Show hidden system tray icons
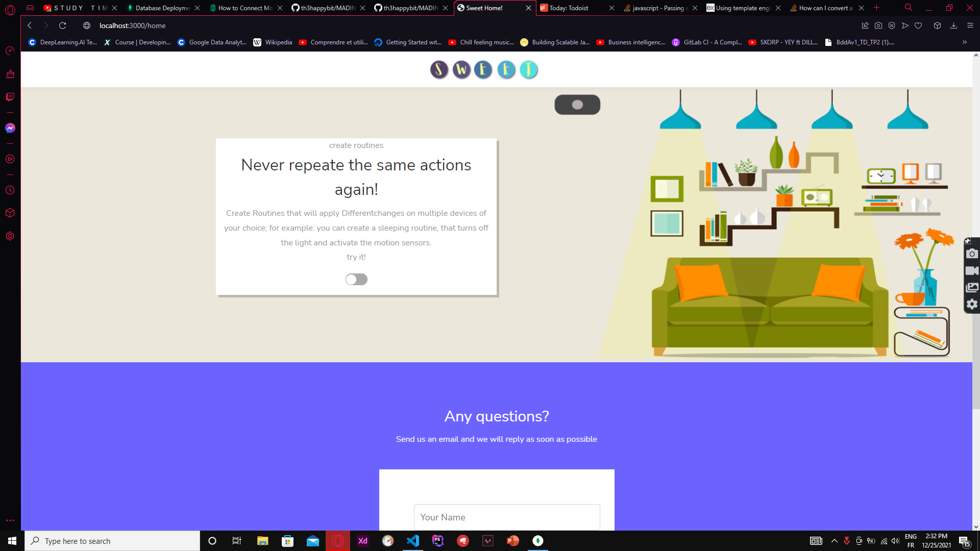 835,541
